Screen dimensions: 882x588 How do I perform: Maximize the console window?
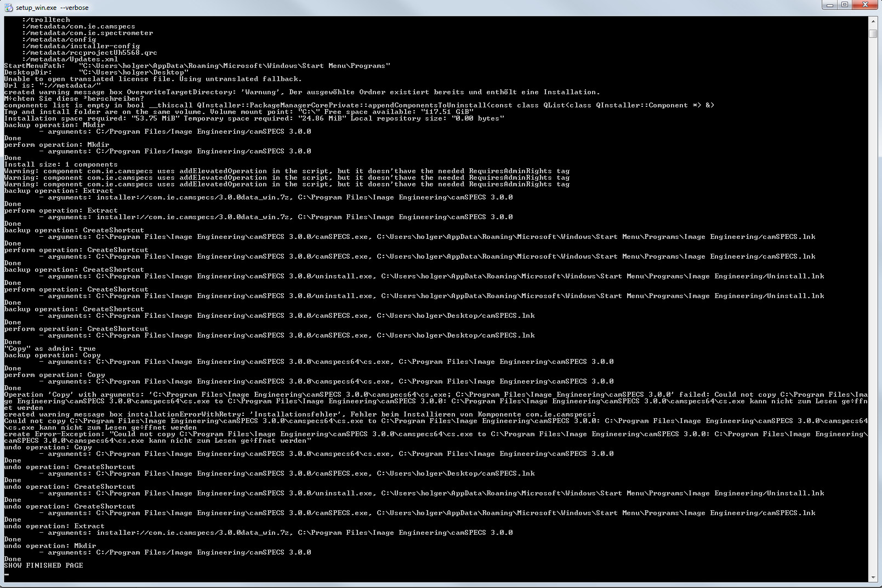point(845,5)
